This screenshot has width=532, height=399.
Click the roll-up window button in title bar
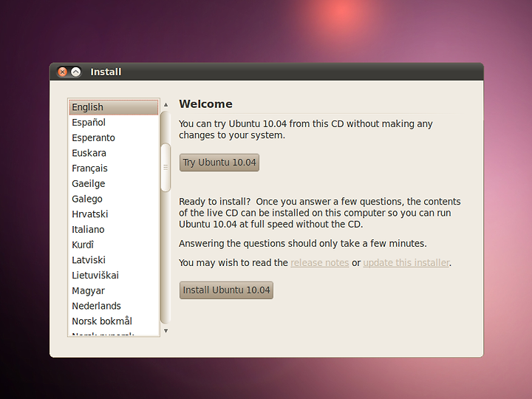point(76,72)
